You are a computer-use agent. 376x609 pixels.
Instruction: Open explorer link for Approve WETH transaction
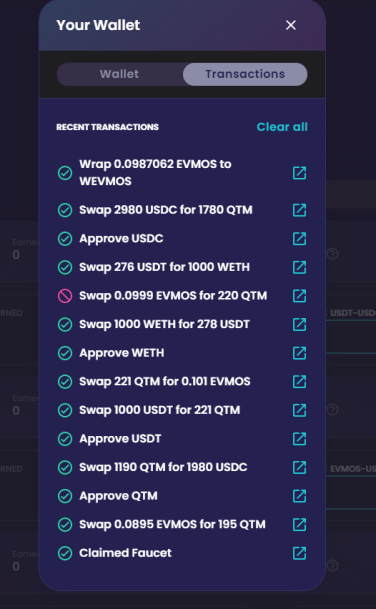299,353
